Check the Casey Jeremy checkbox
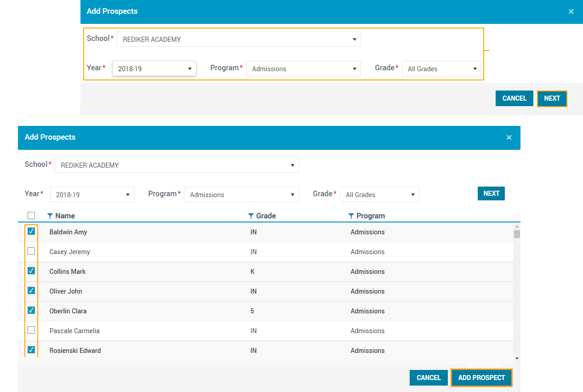The width and height of the screenshot is (583, 392). click(x=31, y=251)
